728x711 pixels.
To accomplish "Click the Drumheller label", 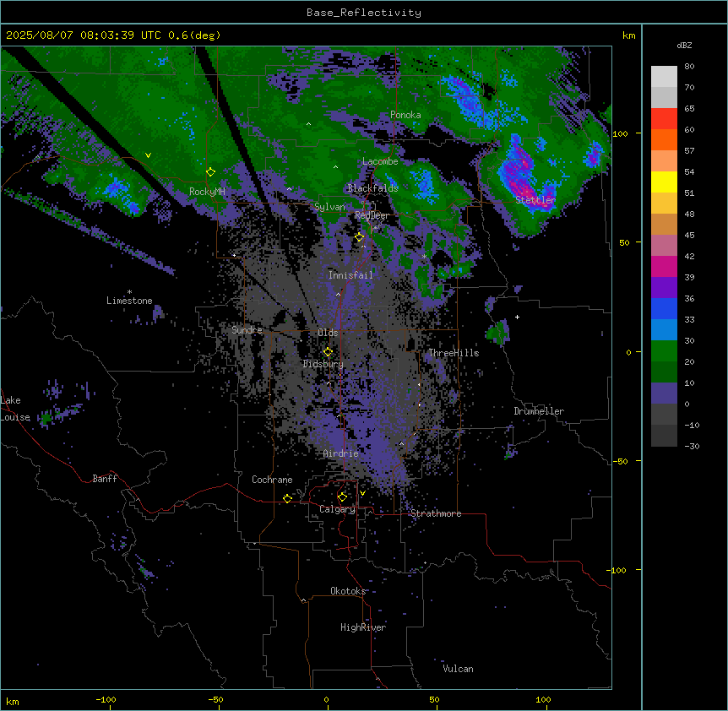I will pos(539,411).
